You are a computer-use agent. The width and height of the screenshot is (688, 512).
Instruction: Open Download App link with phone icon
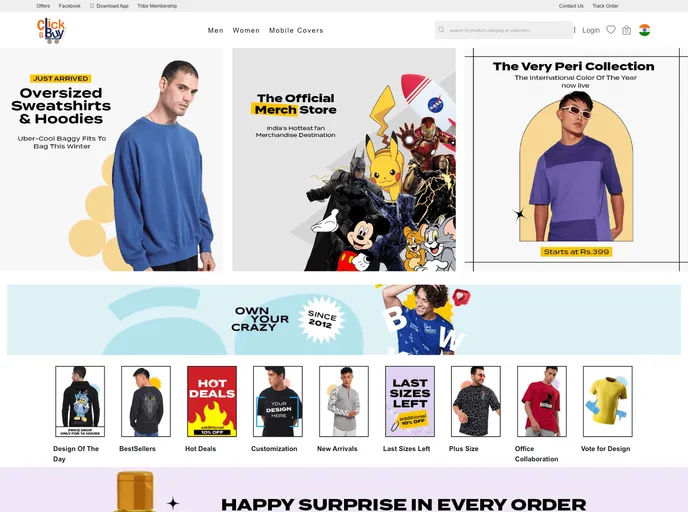(x=109, y=6)
